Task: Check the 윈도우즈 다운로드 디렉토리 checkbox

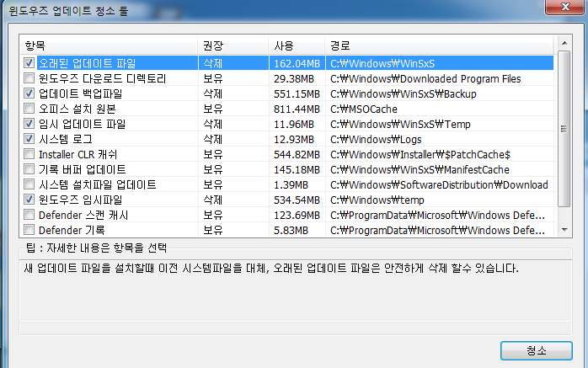Action: 29,78
